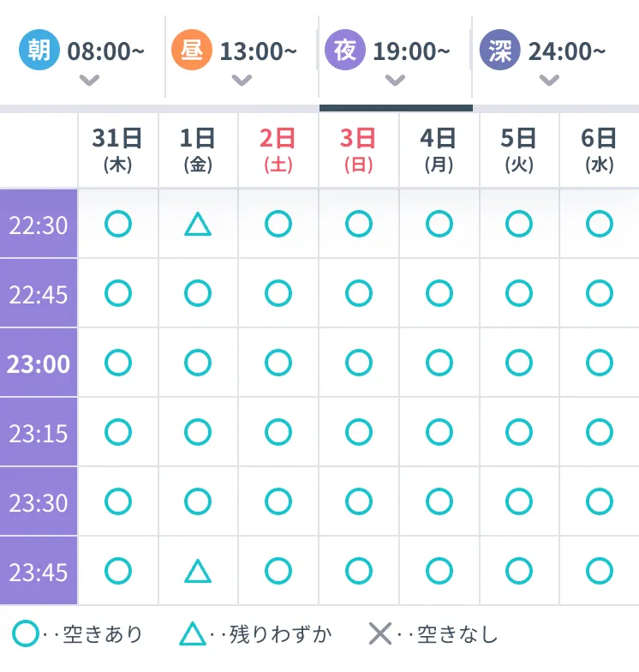Expand chevron under 08:00~

(89, 81)
